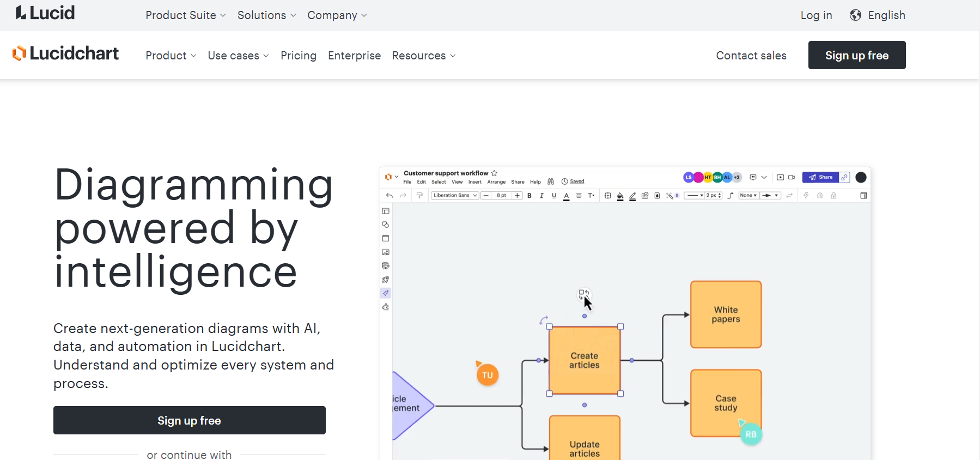
Task: Click the fill color bucket swatch
Action: click(620, 196)
